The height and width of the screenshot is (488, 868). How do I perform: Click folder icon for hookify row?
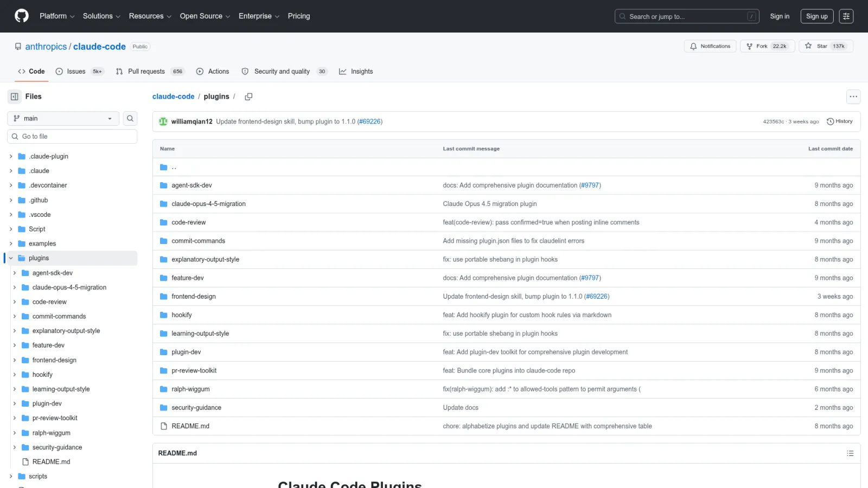pos(164,315)
